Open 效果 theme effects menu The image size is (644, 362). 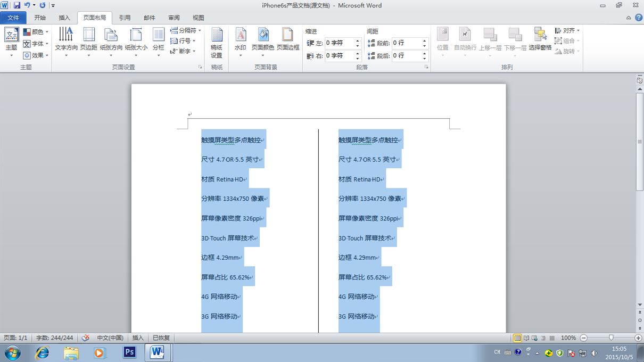click(x=36, y=55)
